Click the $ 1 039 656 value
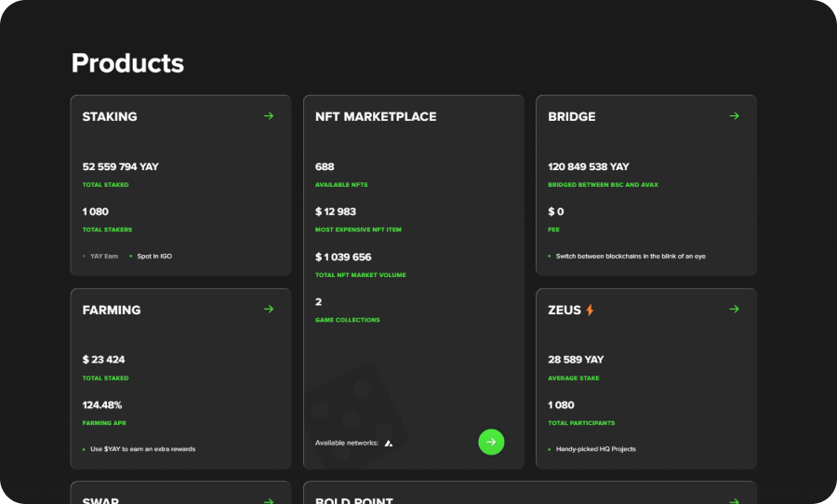Screen dimensions: 837x504 (343, 258)
